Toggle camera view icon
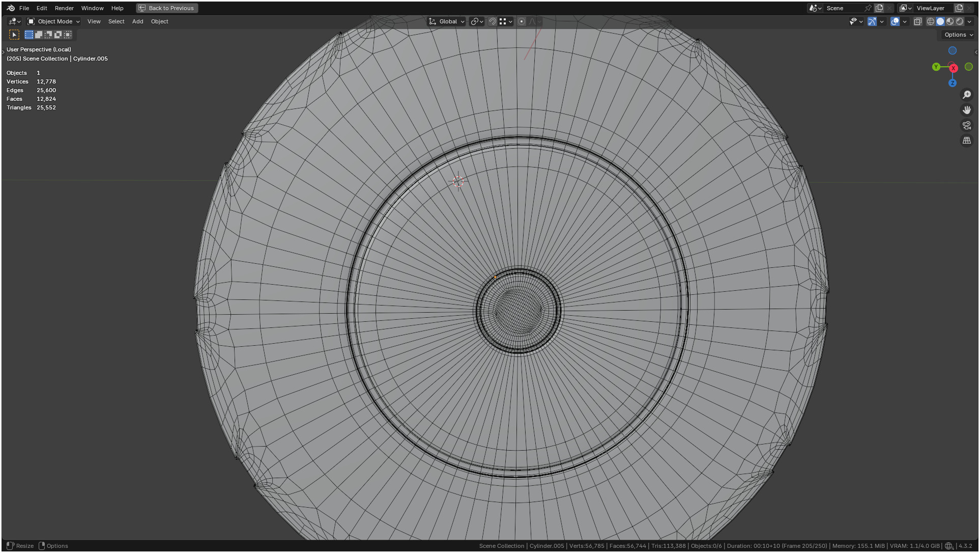Image resolution: width=980 pixels, height=553 pixels. click(x=967, y=125)
